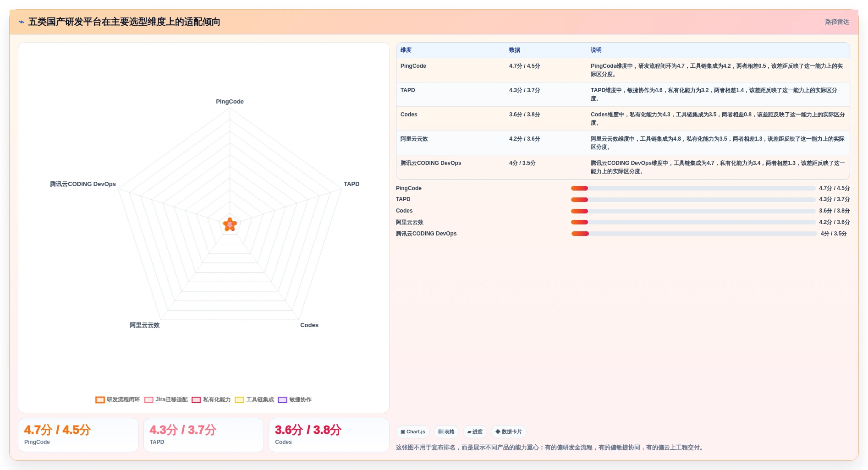
Task: Toggle the 私有化能力 legend swatch
Action: [x=196, y=400]
